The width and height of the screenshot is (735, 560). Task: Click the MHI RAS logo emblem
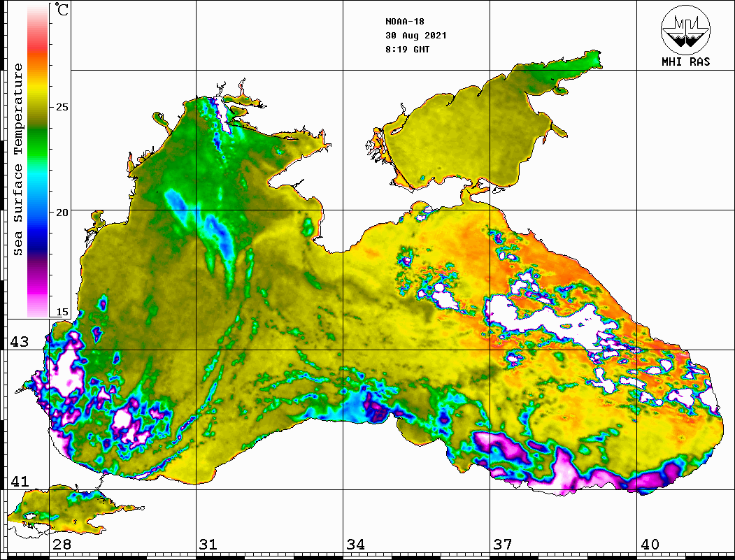(685, 29)
